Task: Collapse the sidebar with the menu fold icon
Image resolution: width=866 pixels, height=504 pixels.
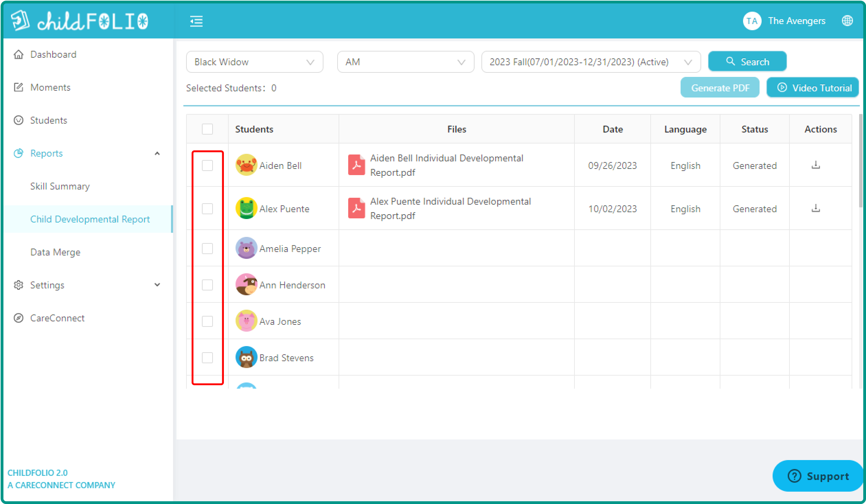Action: point(196,21)
